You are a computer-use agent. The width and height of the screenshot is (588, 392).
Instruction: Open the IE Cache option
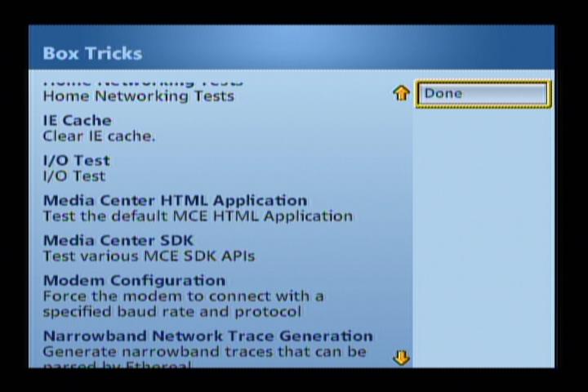(x=77, y=120)
